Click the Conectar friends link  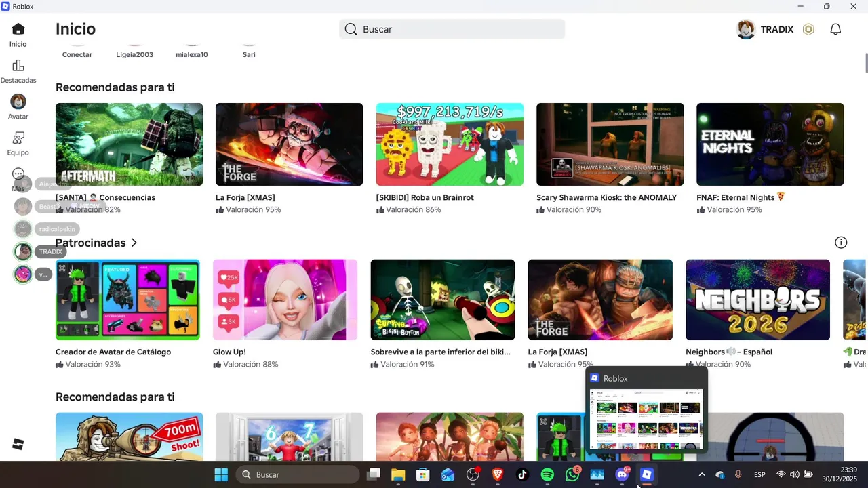click(77, 54)
